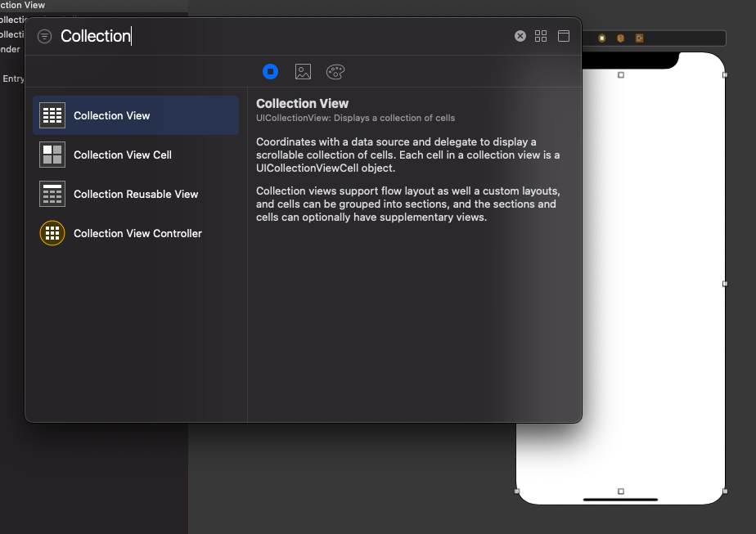The height and width of the screenshot is (534, 756).
Task: Switch to the Views library tab
Action: pyautogui.click(x=271, y=71)
